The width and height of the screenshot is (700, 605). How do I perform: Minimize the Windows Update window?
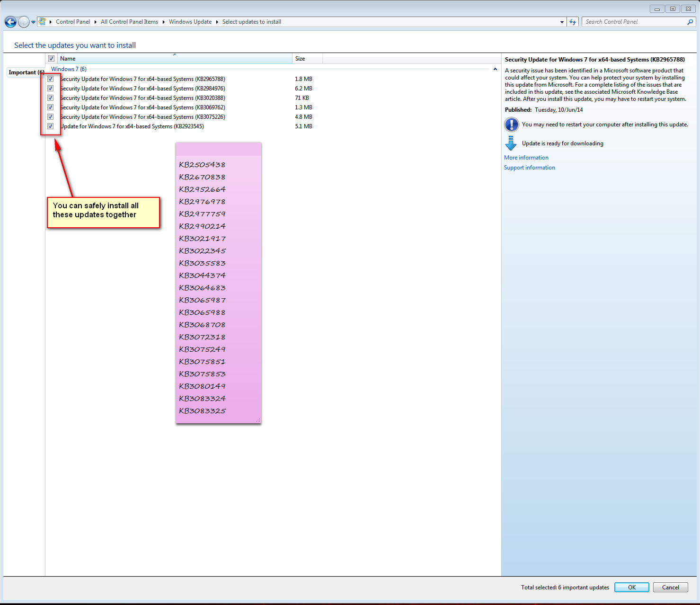click(x=657, y=9)
